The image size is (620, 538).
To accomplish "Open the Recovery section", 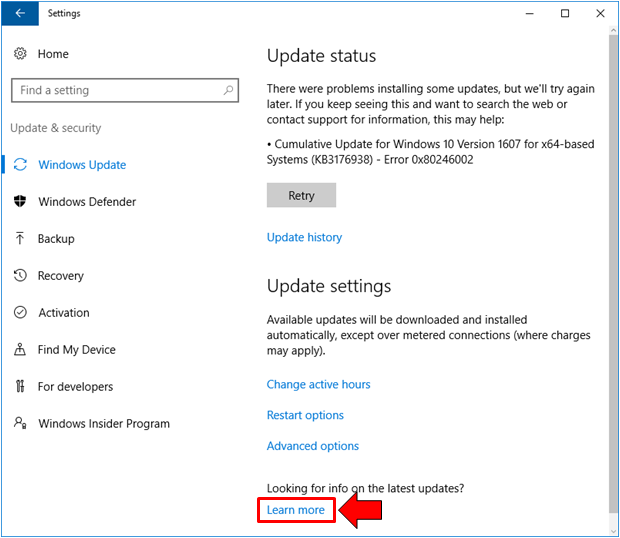I will click(x=61, y=276).
